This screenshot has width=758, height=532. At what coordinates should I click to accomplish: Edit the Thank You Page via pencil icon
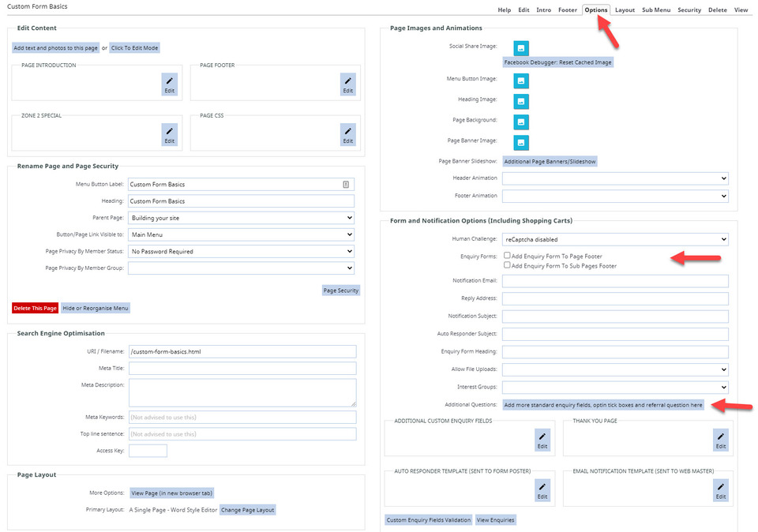coord(720,439)
